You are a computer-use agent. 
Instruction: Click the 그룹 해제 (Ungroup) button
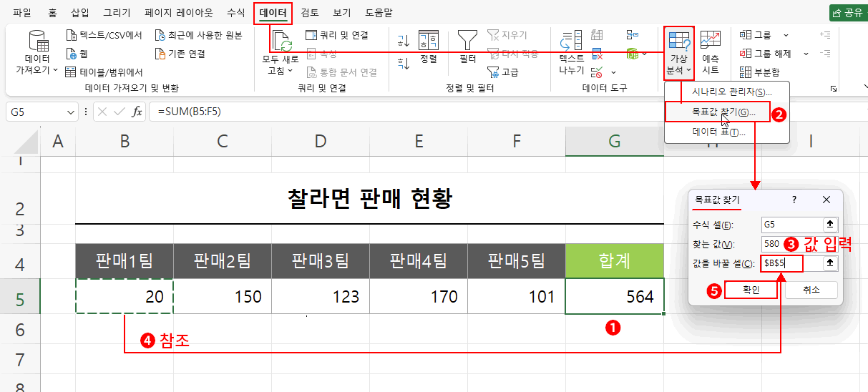766,54
